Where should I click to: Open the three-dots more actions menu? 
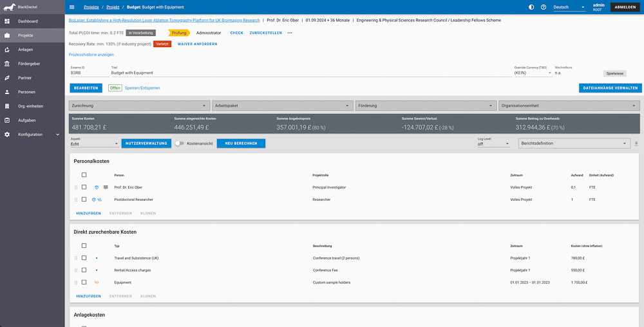(290, 33)
